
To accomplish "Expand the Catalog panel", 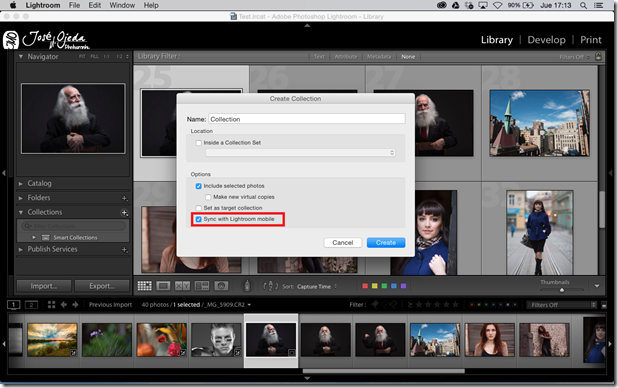I will tap(20, 184).
